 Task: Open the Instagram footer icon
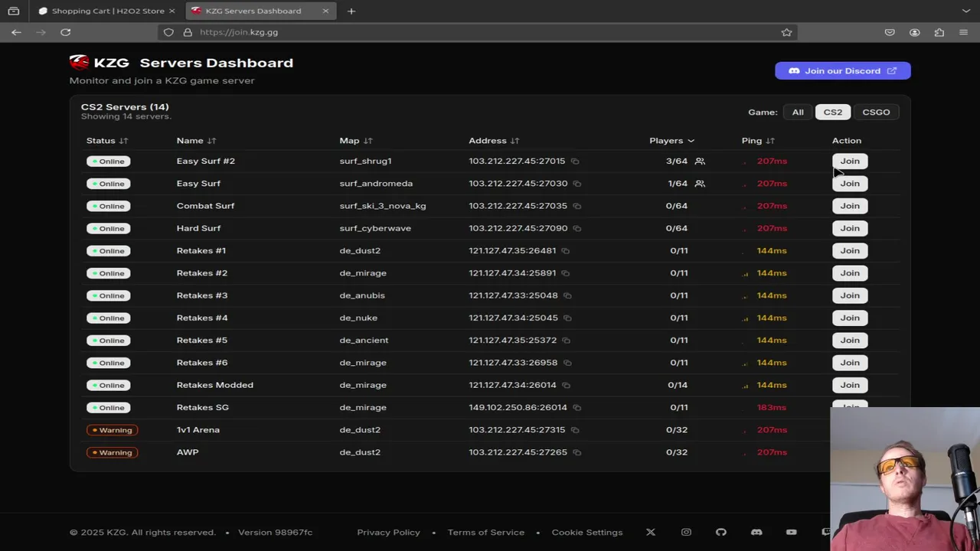coord(686,533)
